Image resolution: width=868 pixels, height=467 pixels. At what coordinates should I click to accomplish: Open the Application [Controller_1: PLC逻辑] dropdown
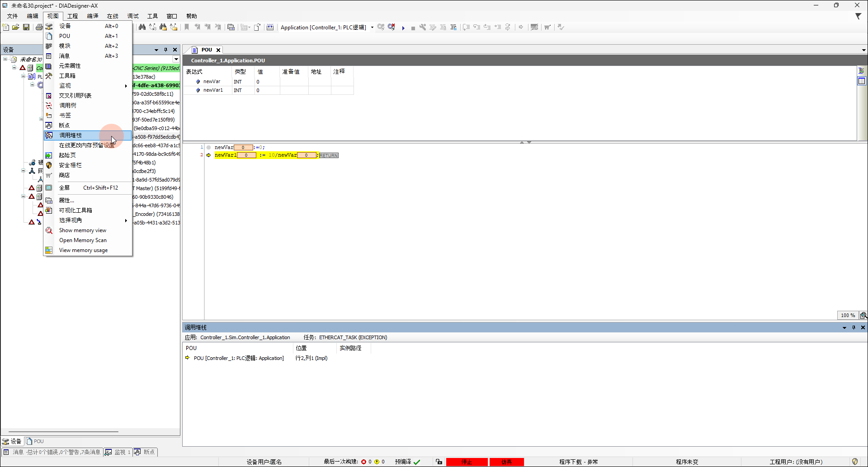click(372, 28)
